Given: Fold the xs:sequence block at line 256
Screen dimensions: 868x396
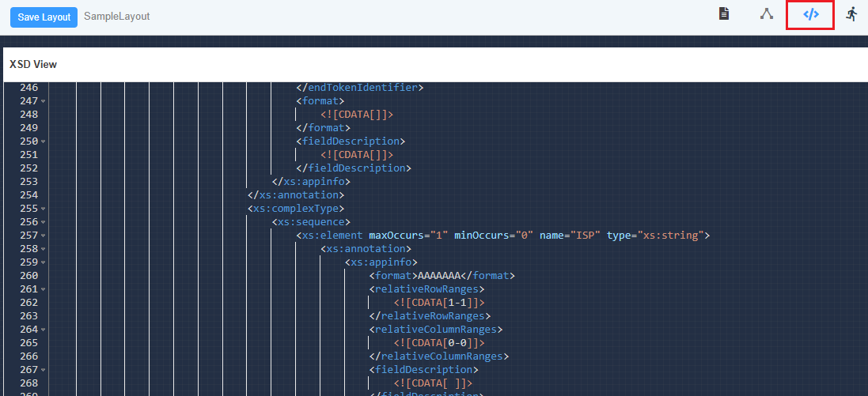Looking at the screenshot, I should point(43,222).
